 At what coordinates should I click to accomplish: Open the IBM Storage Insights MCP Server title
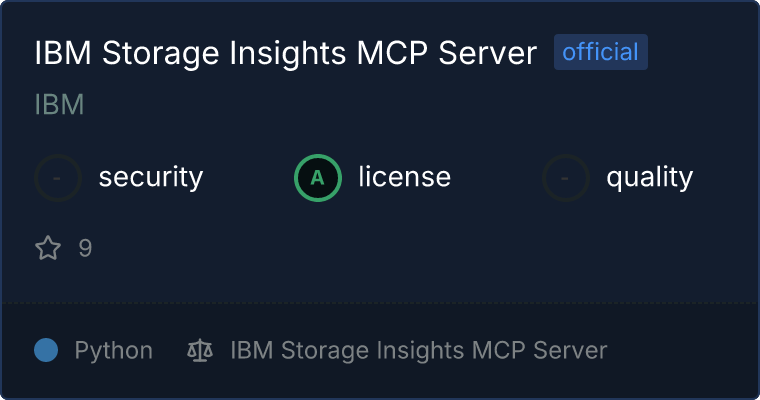[x=286, y=53]
